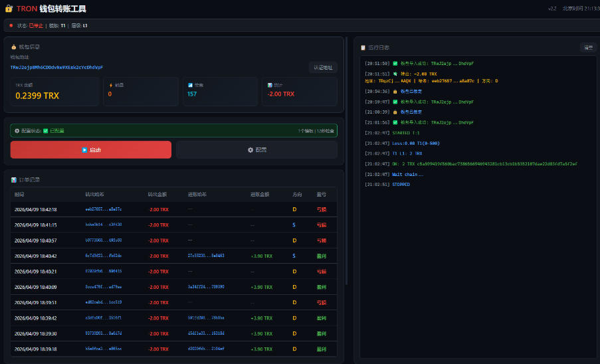This screenshot has height=364, width=600.
Task: Click the lightning bolt icon above orange 0
Action: [x=111, y=85]
